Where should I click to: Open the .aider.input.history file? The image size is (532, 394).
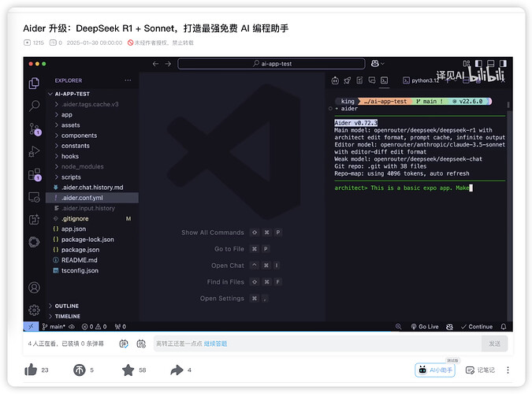point(87,208)
